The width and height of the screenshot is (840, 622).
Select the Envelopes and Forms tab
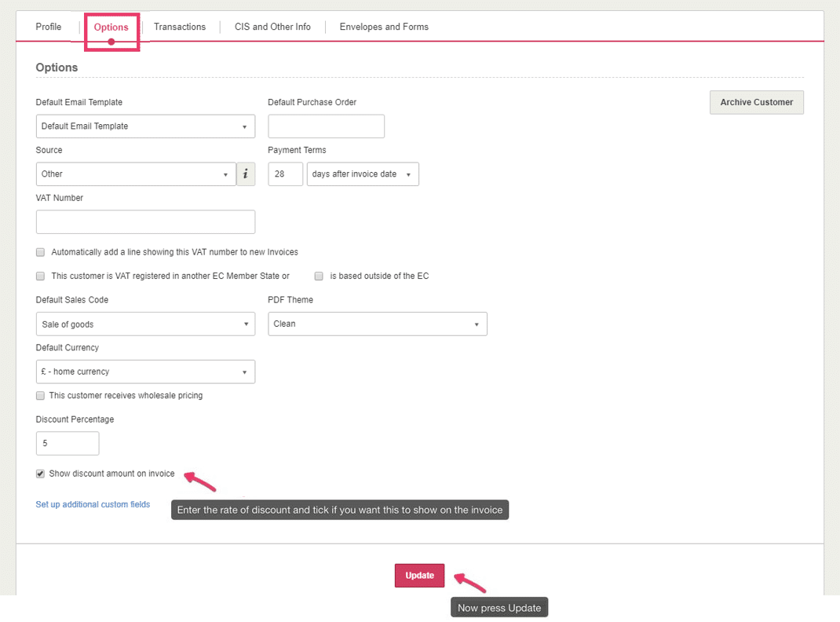click(384, 27)
